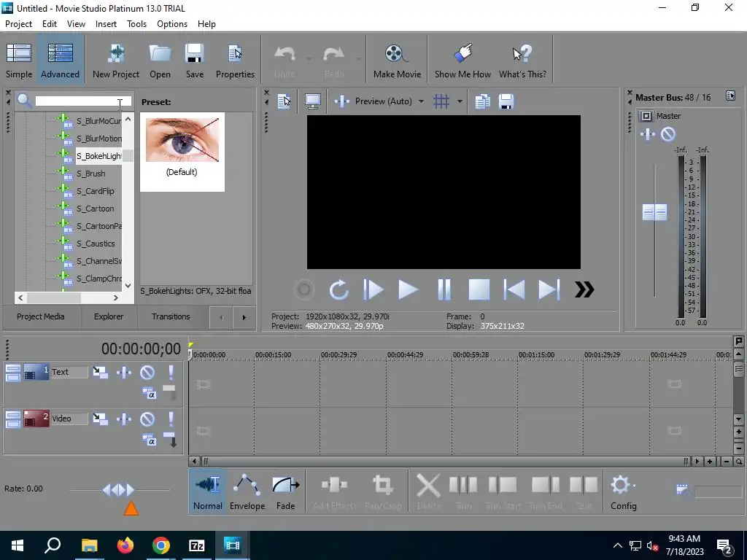Viewport: 747px width, 560px height.
Task: Go to end of project
Action: click(x=549, y=289)
